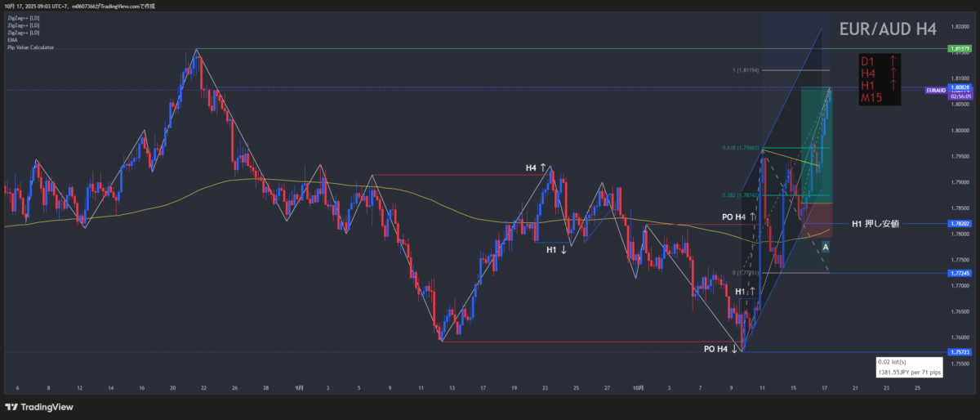Click the 1.75723 price axis label
The width and height of the screenshot is (980, 420).
(x=958, y=351)
